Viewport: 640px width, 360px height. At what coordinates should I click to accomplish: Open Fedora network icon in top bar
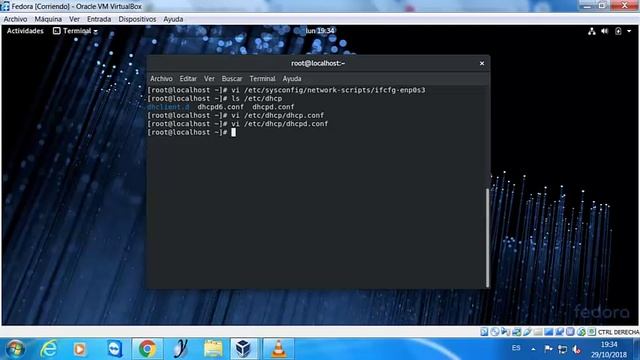pyautogui.click(x=591, y=31)
